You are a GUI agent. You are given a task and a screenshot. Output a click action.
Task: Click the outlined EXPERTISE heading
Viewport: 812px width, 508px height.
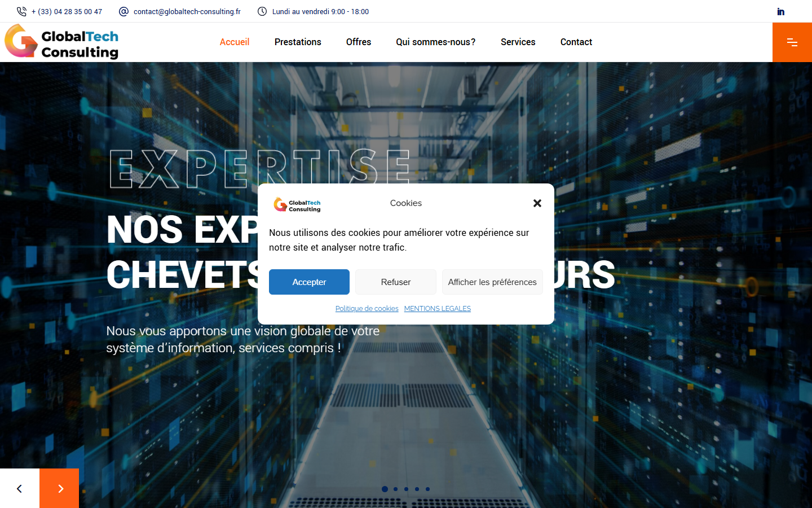pyautogui.click(x=260, y=169)
